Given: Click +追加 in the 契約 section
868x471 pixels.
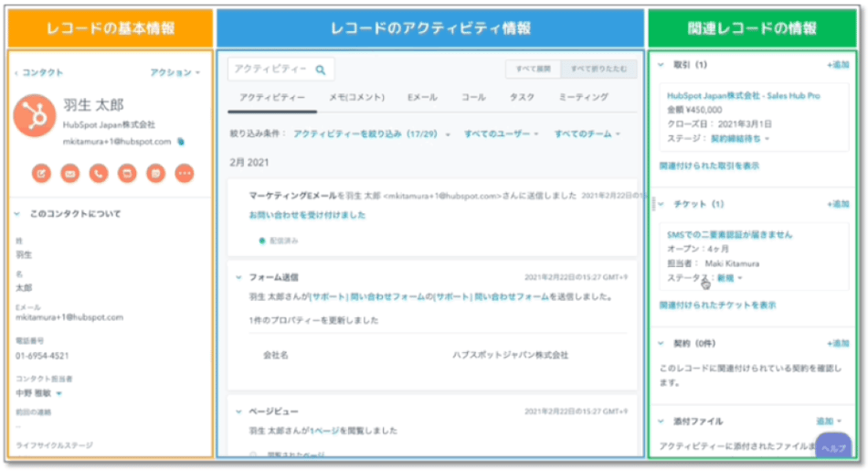Looking at the screenshot, I should (x=838, y=344).
